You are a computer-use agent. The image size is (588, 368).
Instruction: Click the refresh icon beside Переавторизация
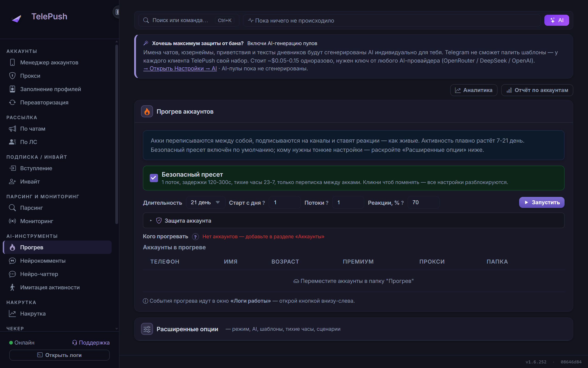pyautogui.click(x=12, y=103)
